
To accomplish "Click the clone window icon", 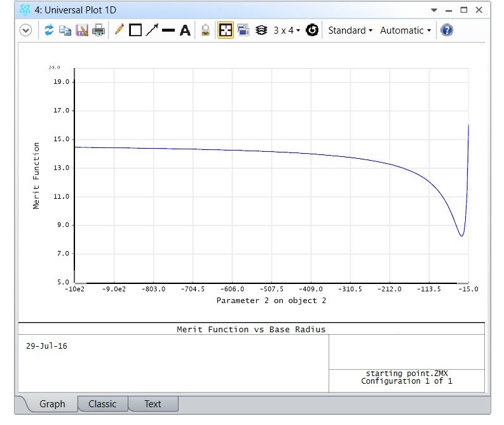I will [243, 30].
